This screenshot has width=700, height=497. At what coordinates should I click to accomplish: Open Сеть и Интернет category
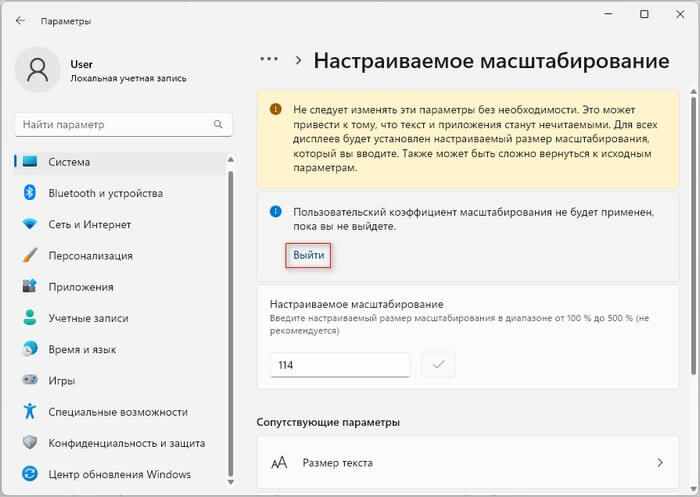coord(120,225)
